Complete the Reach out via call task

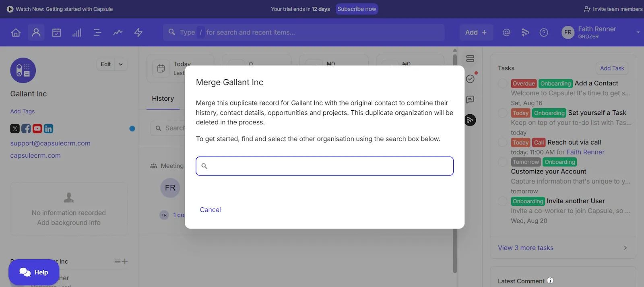(502, 142)
